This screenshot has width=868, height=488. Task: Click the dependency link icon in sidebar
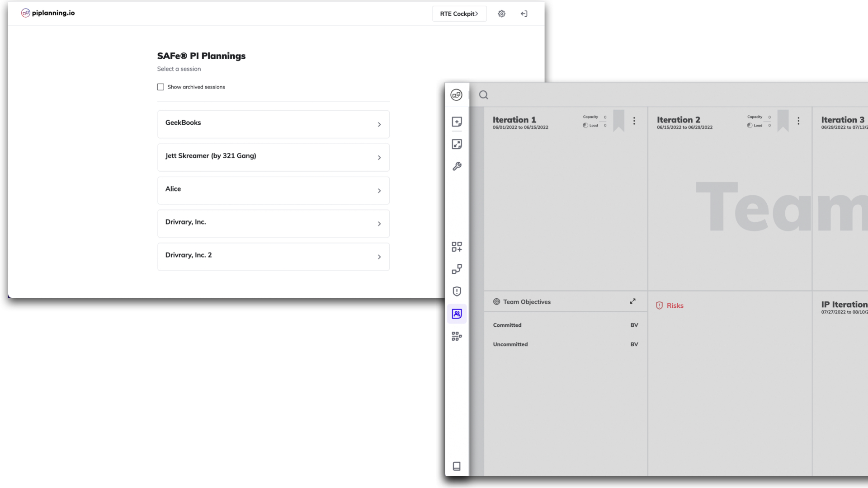(457, 269)
